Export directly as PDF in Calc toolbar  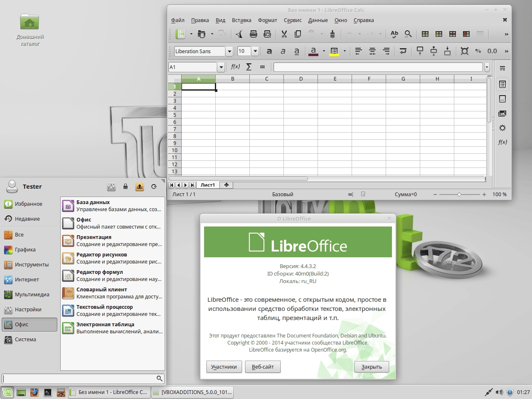239,34
